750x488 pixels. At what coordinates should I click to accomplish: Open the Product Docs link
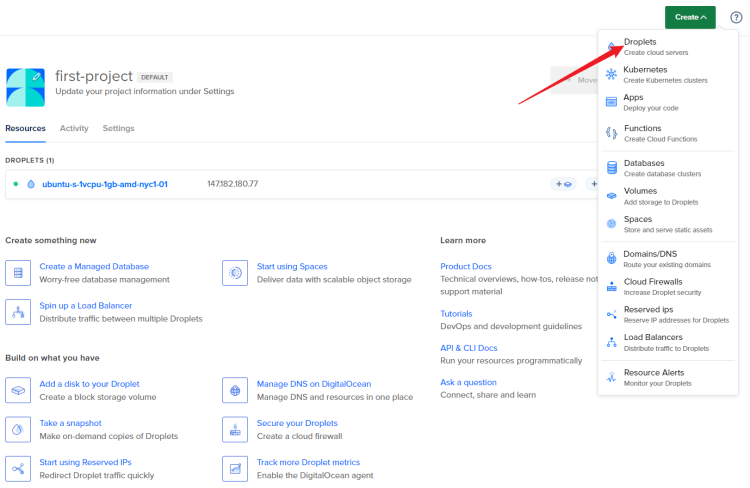466,266
